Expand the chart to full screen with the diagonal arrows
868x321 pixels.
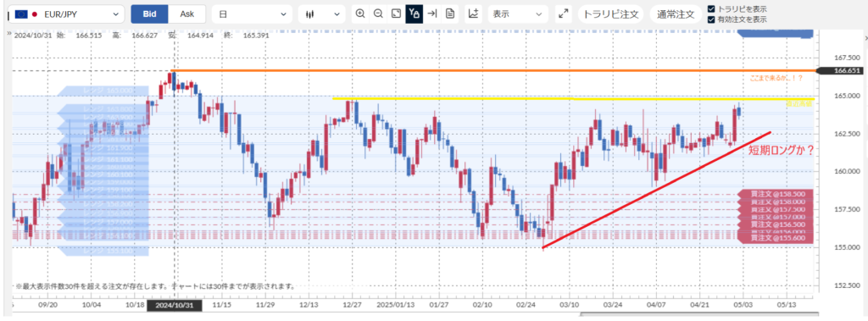click(564, 14)
